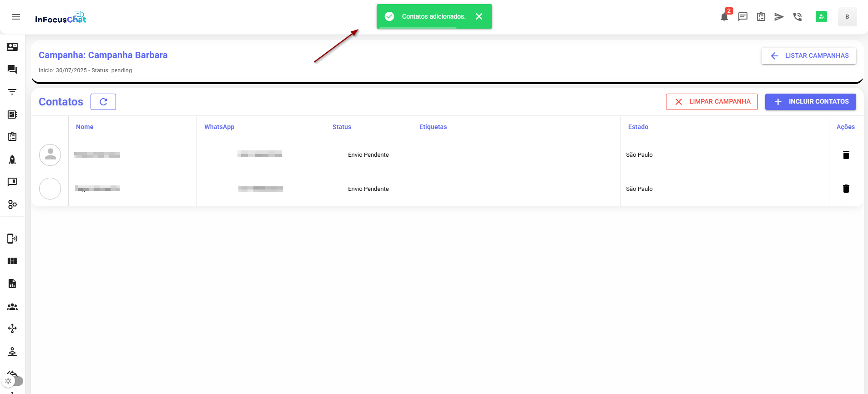Viewport: 868px width, 394px height.
Task: Click the Nome column header
Action: point(85,127)
